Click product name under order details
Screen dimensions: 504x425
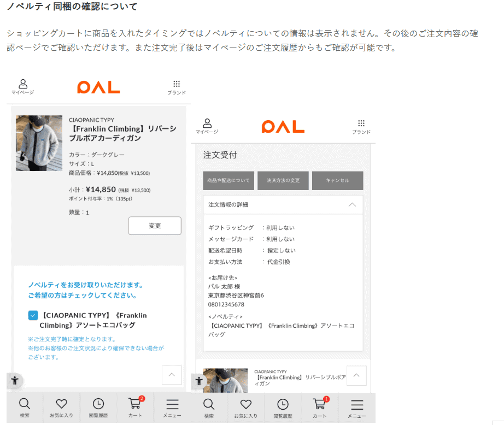pos(300,380)
